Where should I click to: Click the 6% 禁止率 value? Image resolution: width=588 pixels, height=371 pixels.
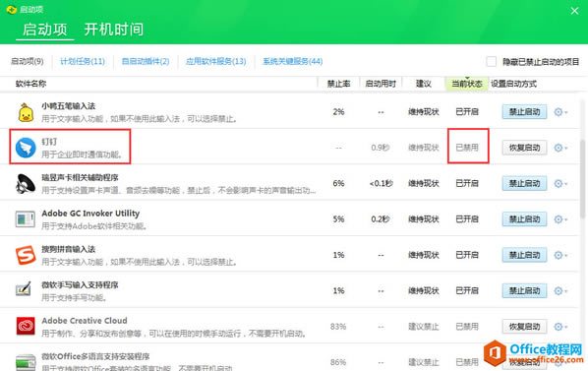[x=338, y=183]
